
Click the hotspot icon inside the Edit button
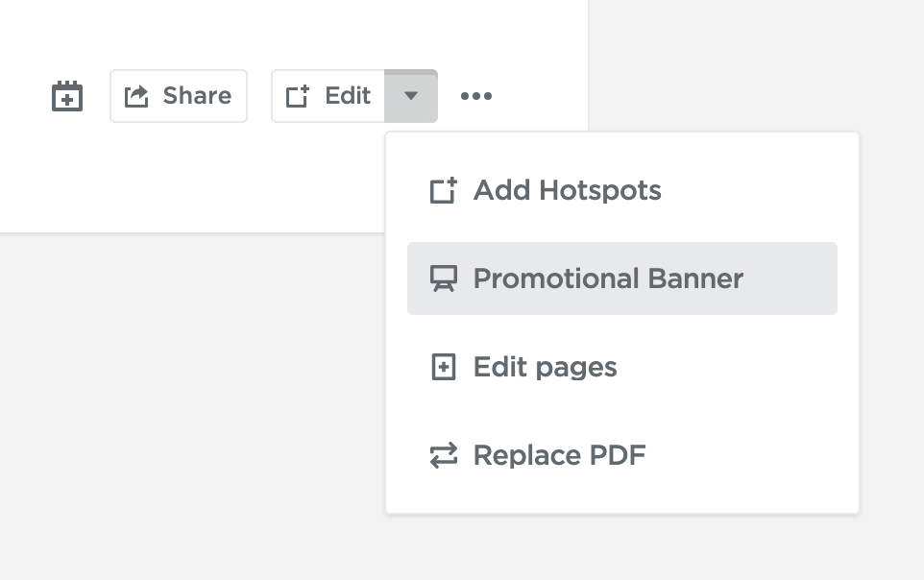coord(299,95)
